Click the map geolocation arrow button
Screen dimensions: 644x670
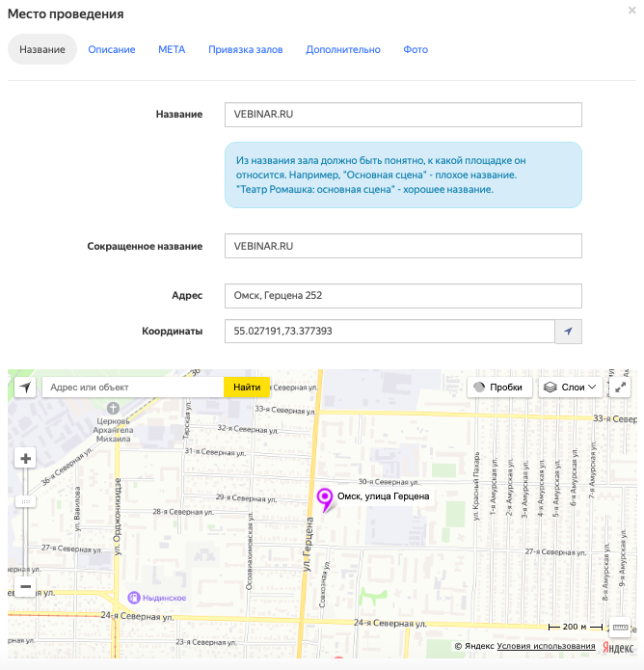pyautogui.click(x=25, y=388)
